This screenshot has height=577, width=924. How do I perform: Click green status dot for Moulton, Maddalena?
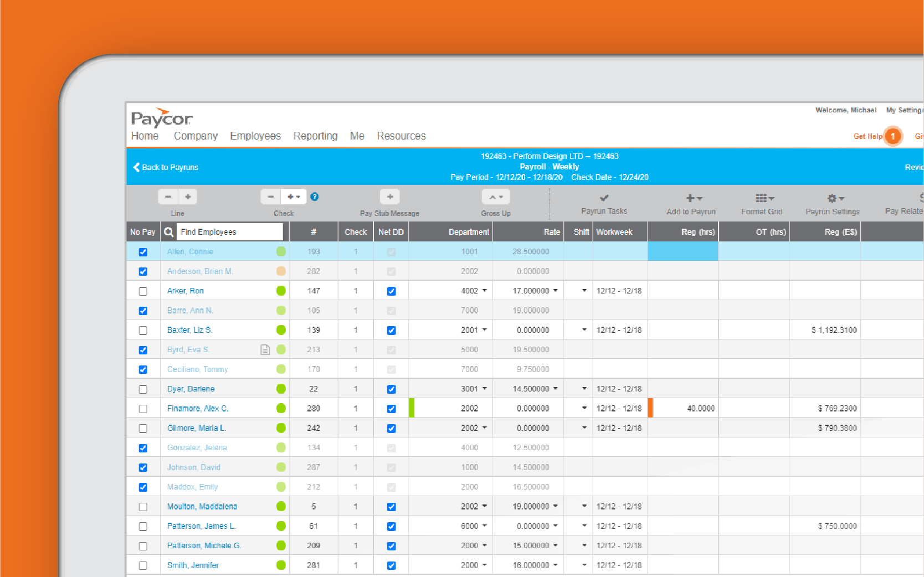tap(281, 506)
